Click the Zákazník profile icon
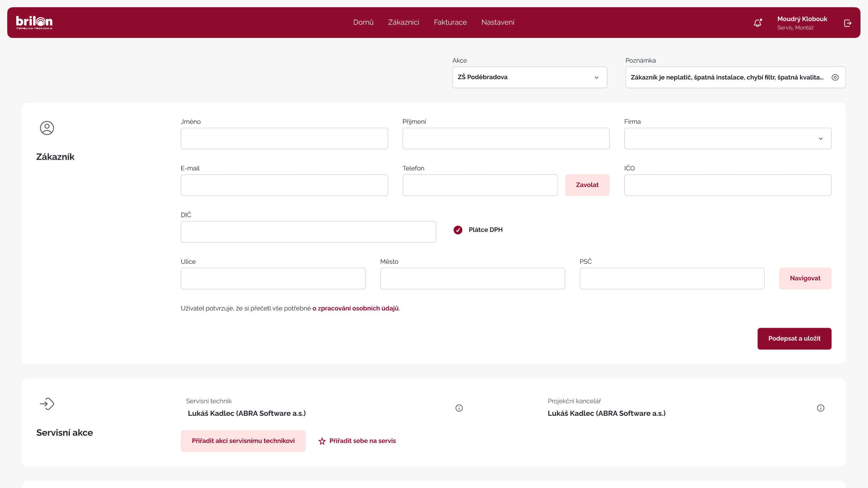 pyautogui.click(x=47, y=128)
